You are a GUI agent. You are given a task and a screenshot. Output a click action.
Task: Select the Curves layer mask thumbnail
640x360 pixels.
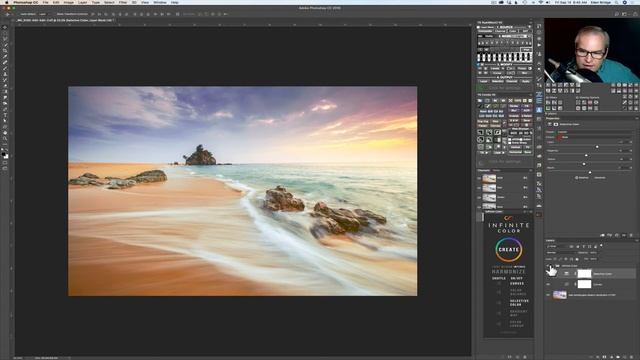click(x=584, y=284)
